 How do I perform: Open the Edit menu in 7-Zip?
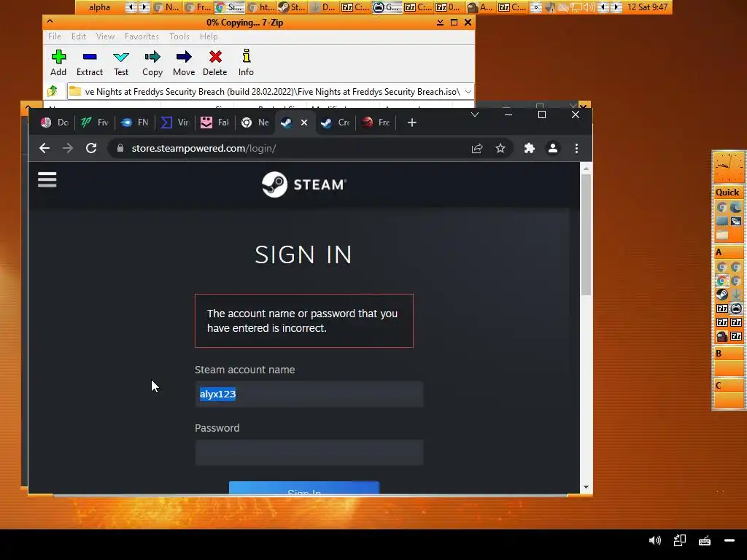click(79, 36)
